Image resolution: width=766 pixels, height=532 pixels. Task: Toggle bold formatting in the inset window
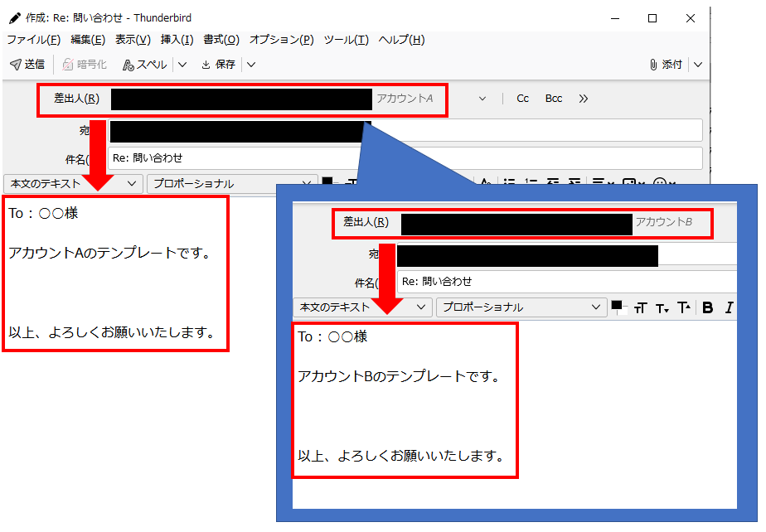pyautogui.click(x=706, y=307)
